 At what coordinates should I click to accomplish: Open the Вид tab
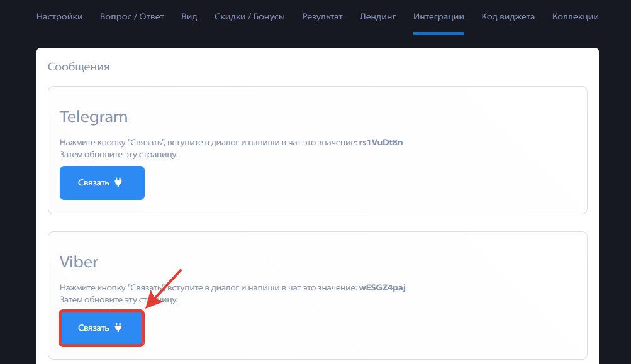coord(189,17)
